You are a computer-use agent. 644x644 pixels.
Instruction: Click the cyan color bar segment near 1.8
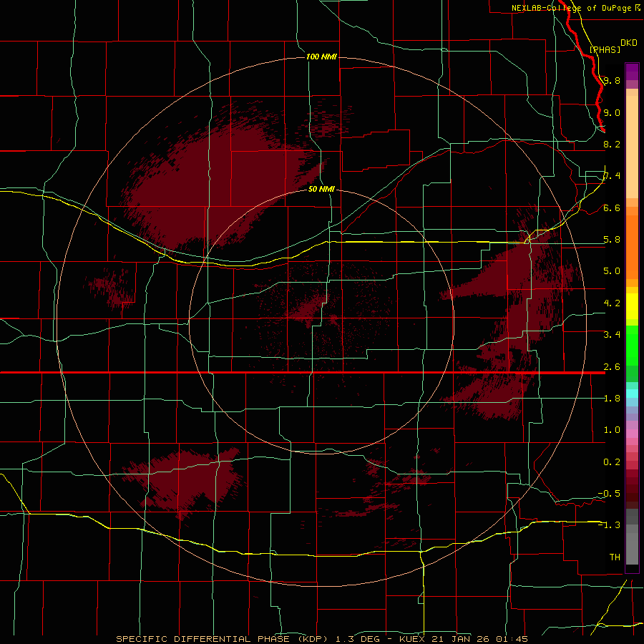(x=632, y=393)
